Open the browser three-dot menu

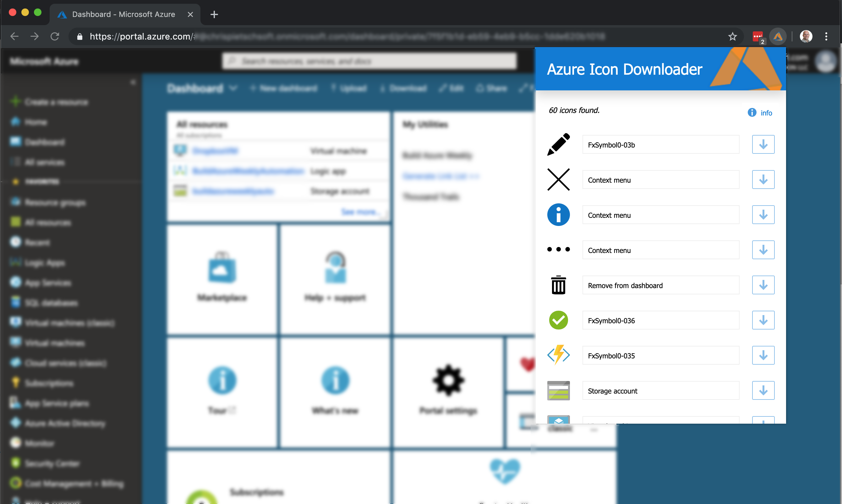pyautogui.click(x=827, y=36)
